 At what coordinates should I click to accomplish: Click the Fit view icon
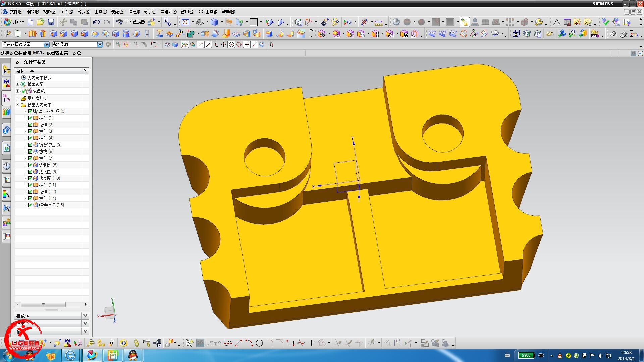(185, 22)
